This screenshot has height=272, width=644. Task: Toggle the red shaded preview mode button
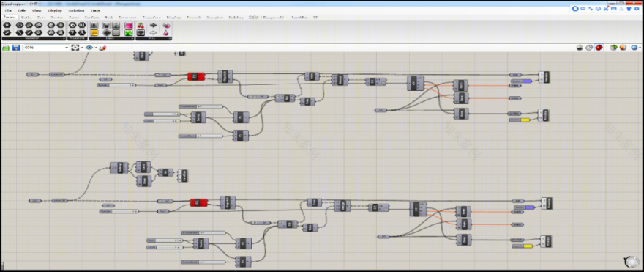coord(599,48)
